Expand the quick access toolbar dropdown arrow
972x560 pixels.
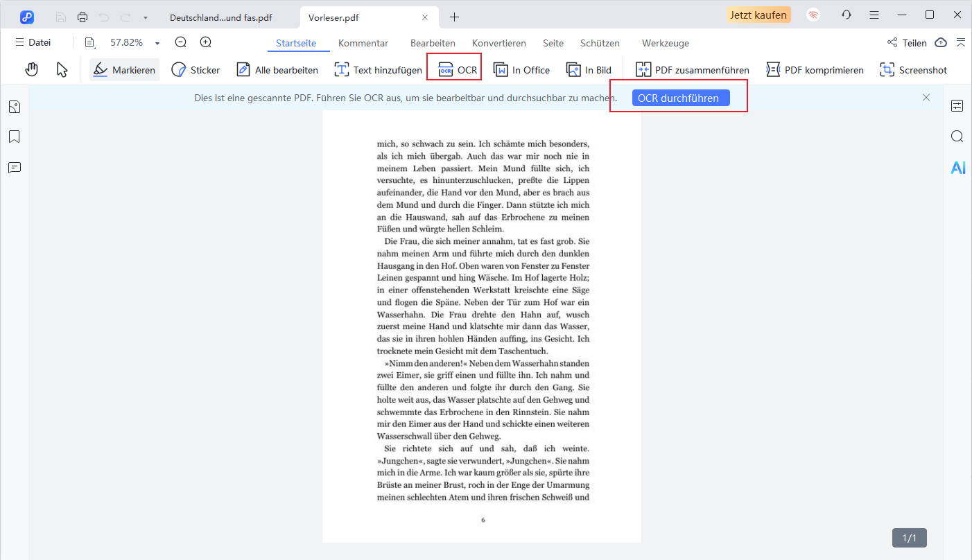145,17
